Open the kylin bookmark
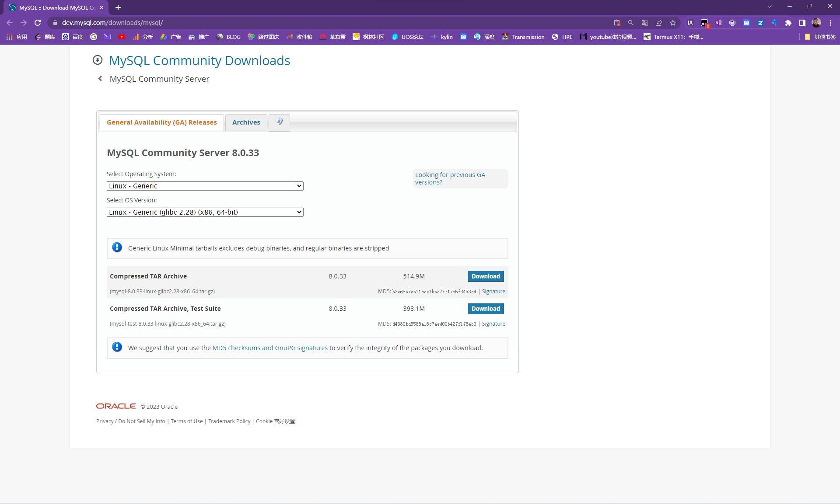The width and height of the screenshot is (840, 504). click(x=442, y=37)
